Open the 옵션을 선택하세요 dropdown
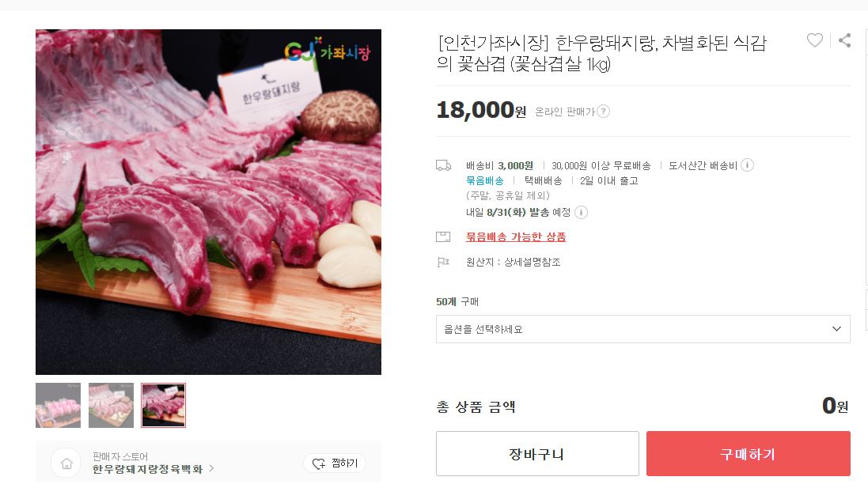 coord(642,329)
